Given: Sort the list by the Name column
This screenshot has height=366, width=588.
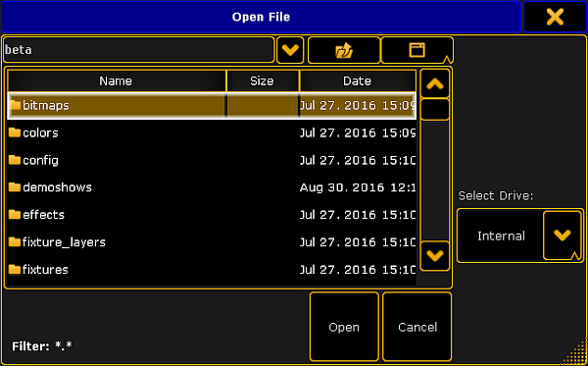Looking at the screenshot, I should pyautogui.click(x=117, y=80).
